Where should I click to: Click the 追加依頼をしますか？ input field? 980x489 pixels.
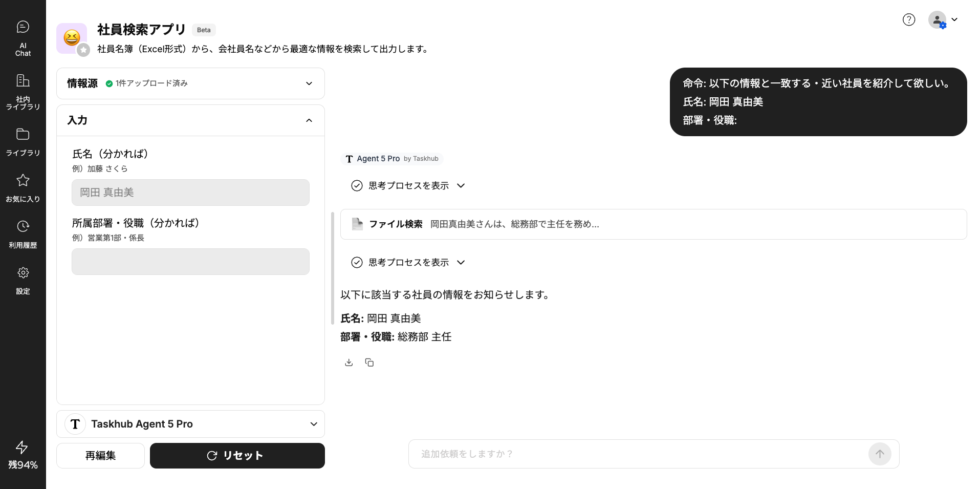640,454
